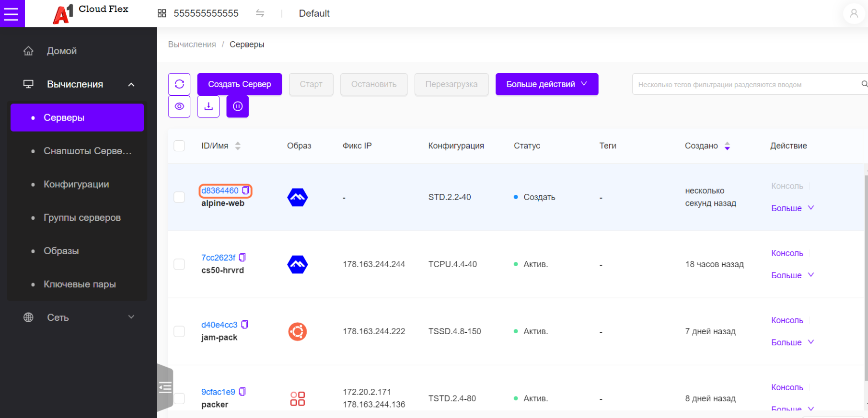Click the sidebar collapse handle
Screen dimensions: 868x418
pyautogui.click(x=165, y=387)
